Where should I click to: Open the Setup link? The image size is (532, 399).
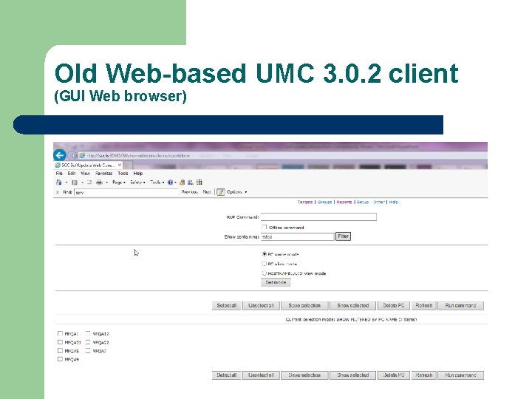pyautogui.click(x=363, y=202)
